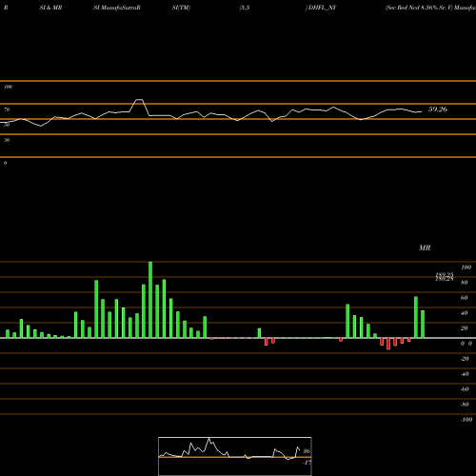Click the -60 label on MR scale
Image resolution: width=476 pixels, height=476 pixels.
pos(465,389)
